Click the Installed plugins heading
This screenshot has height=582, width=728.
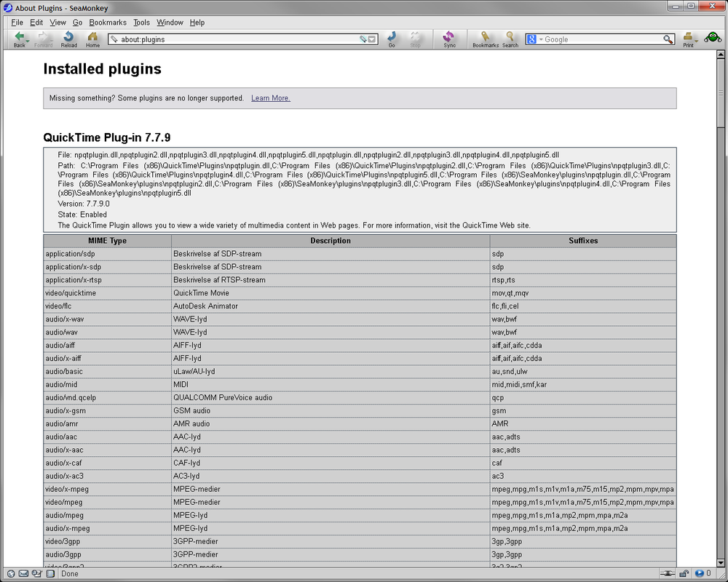pyautogui.click(x=102, y=68)
